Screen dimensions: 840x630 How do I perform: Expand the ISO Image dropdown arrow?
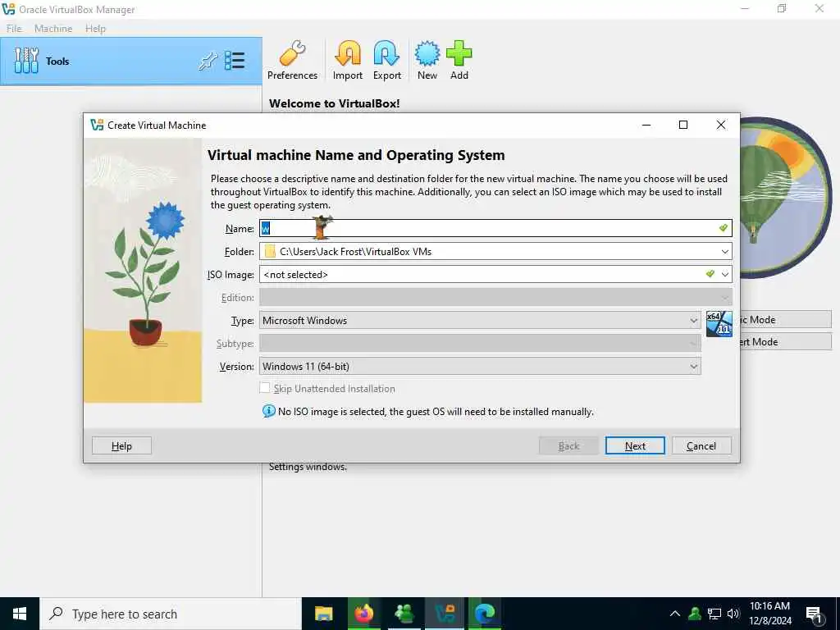click(725, 274)
